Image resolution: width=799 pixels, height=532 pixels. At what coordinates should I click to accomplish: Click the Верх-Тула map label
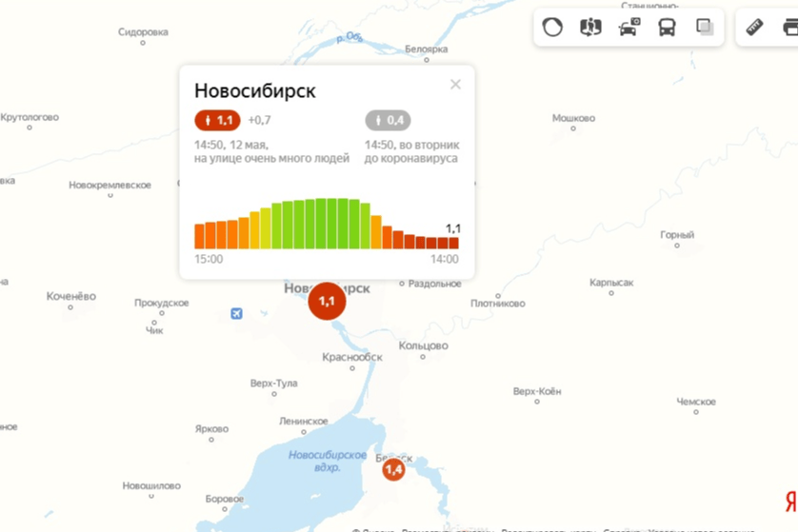click(x=274, y=384)
